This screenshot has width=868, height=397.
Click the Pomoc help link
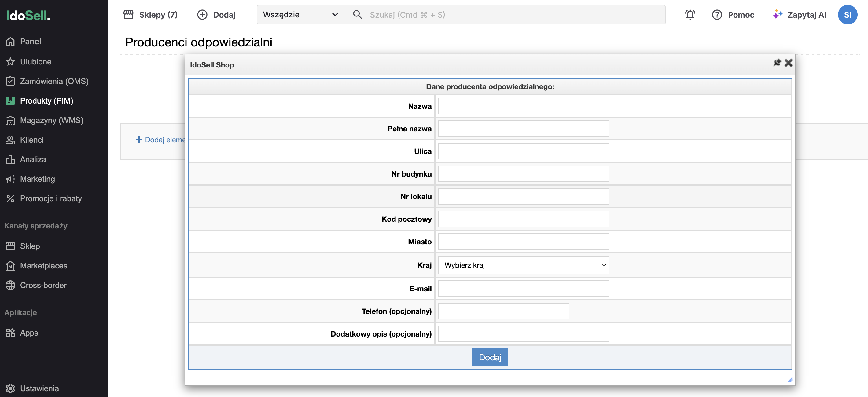tap(741, 14)
